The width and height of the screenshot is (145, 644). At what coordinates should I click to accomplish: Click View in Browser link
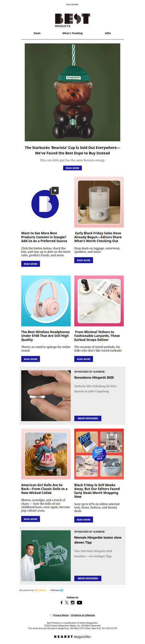coord(72,4)
